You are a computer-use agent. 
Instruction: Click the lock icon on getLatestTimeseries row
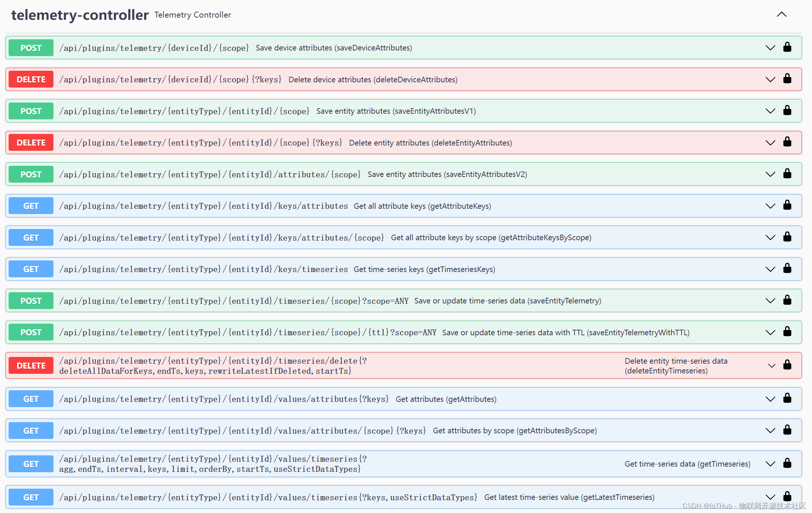(787, 497)
